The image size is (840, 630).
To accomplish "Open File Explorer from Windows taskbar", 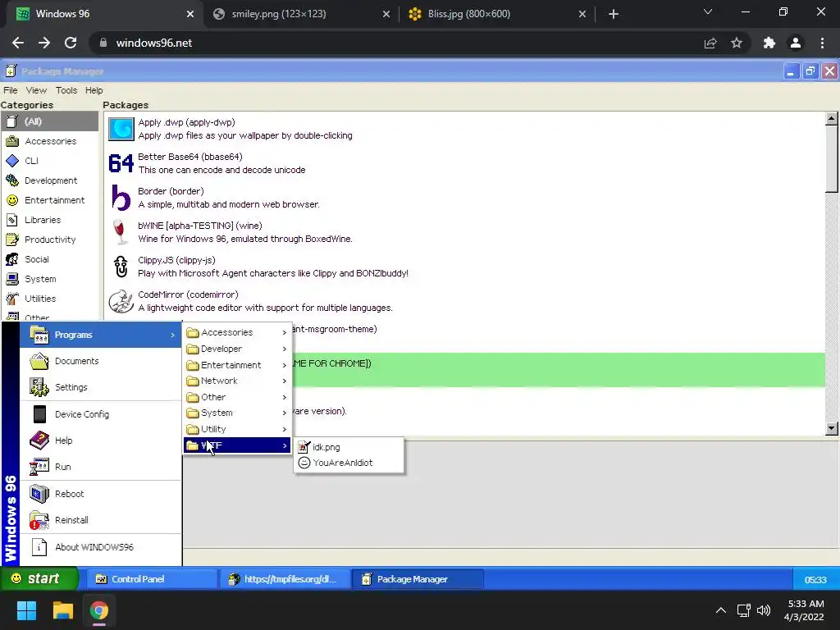I will point(62,610).
